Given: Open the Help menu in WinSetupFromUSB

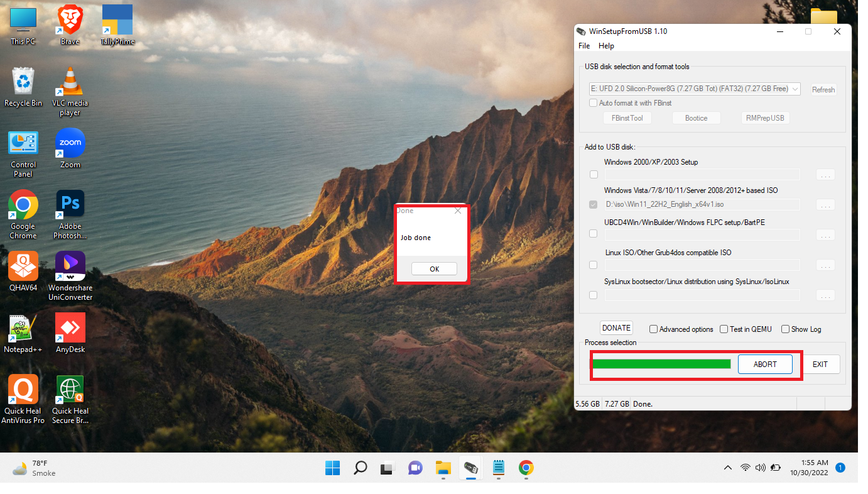Looking at the screenshot, I should pyautogui.click(x=606, y=46).
